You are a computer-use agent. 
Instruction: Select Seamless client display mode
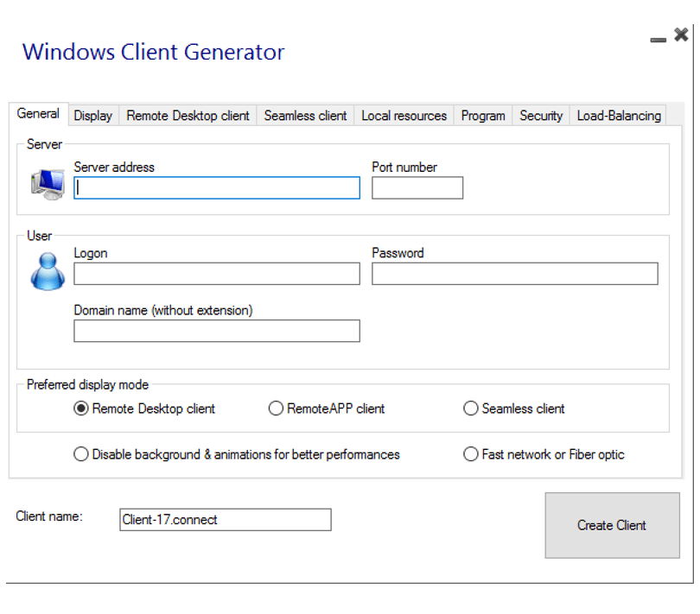[471, 408]
